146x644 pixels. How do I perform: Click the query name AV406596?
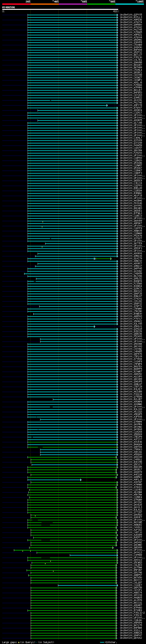[8, 8]
